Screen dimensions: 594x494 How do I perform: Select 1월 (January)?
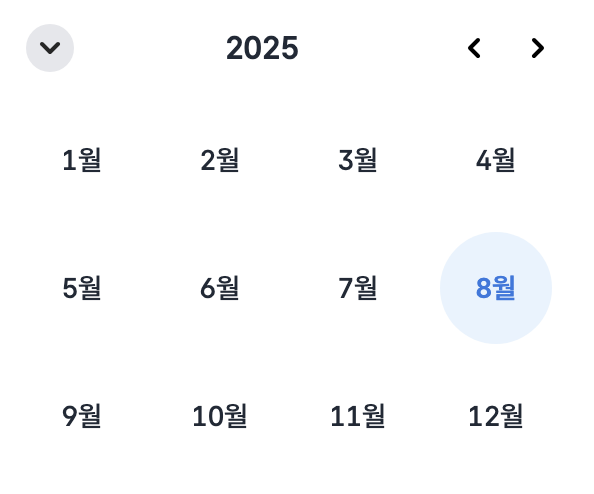[82, 160]
